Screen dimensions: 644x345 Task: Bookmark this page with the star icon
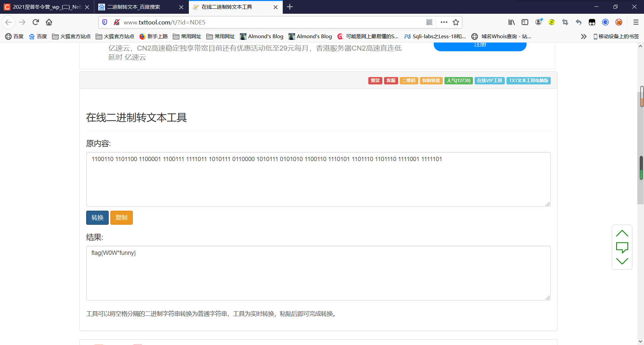[x=455, y=22]
